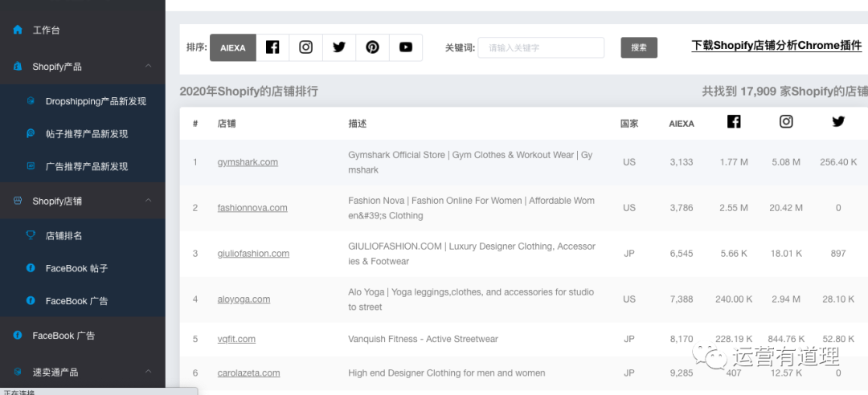The image size is (868, 395).
Task: Sort stores by Twitter icon
Action: point(339,47)
